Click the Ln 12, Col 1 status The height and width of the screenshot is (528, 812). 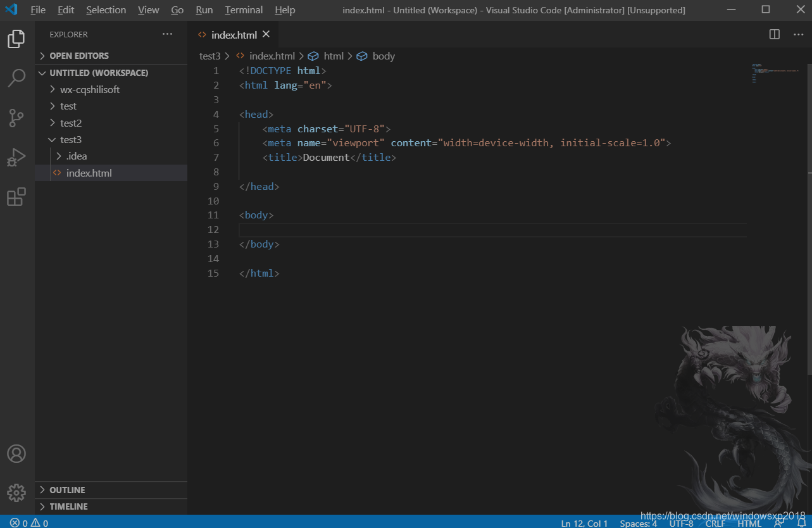(584, 523)
